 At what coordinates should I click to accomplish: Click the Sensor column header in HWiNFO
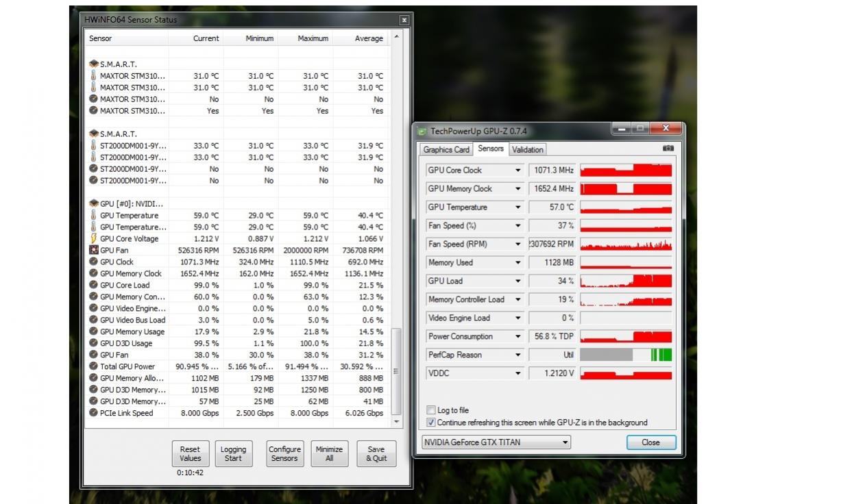pos(127,38)
